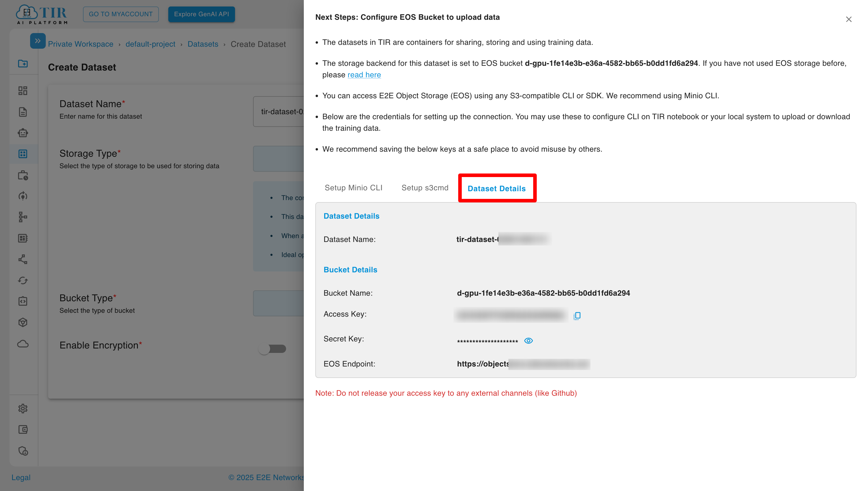
Task: Open the cloud icon in sidebar
Action: 23,344
